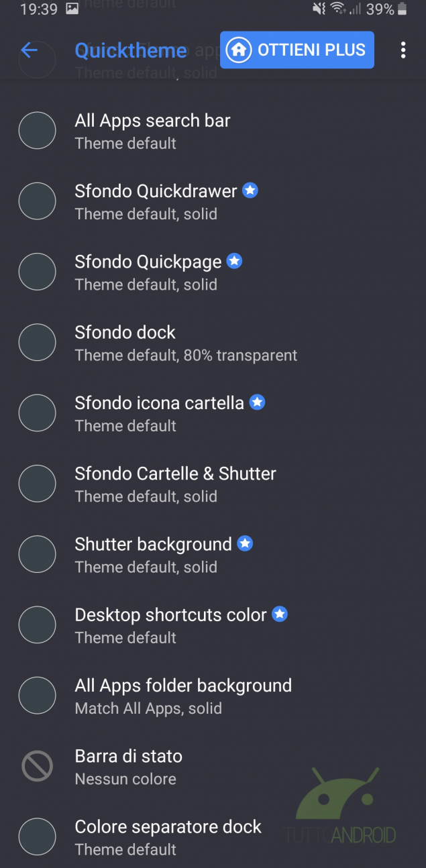Open the All Apps search bar color swatch
Screen dimensions: 426x868
click(37, 130)
